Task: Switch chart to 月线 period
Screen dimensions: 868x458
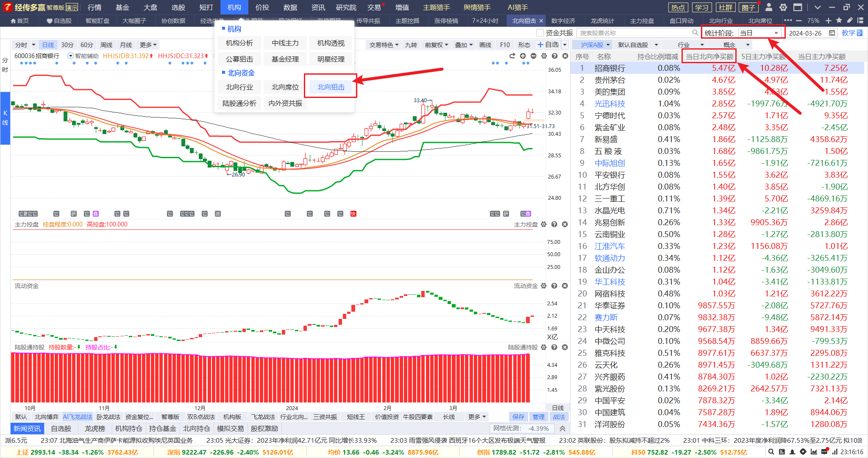Action: (126, 45)
